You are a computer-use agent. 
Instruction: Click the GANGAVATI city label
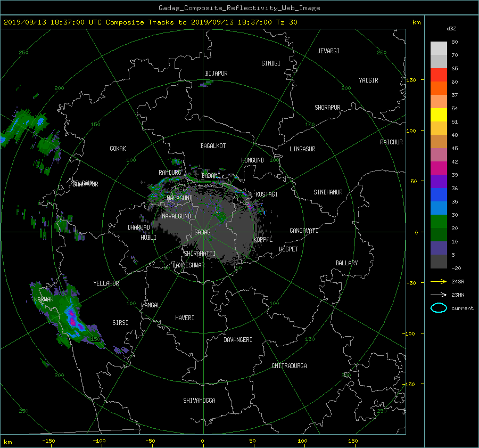304,231
